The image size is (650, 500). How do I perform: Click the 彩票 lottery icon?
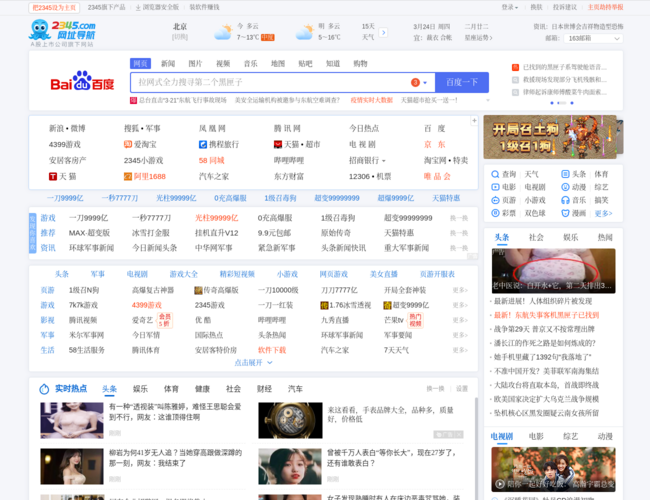coord(495,213)
